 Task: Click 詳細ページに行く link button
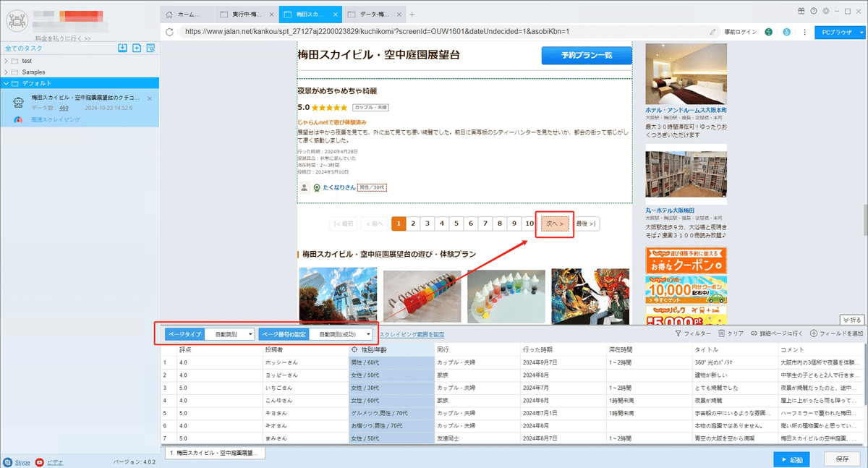point(777,333)
